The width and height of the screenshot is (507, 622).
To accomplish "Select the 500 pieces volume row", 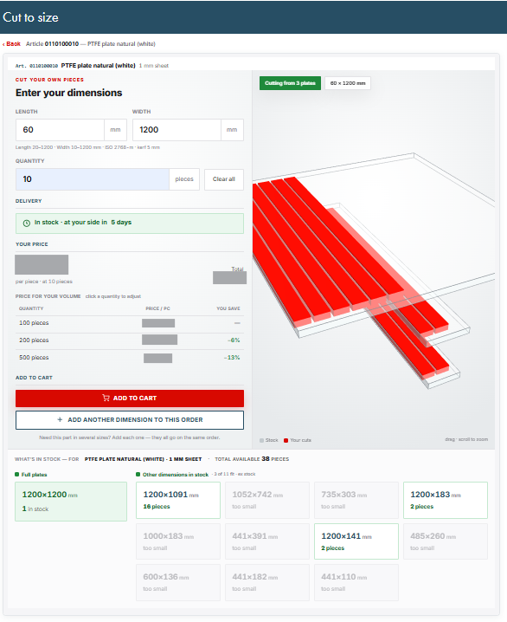I will click(130, 358).
